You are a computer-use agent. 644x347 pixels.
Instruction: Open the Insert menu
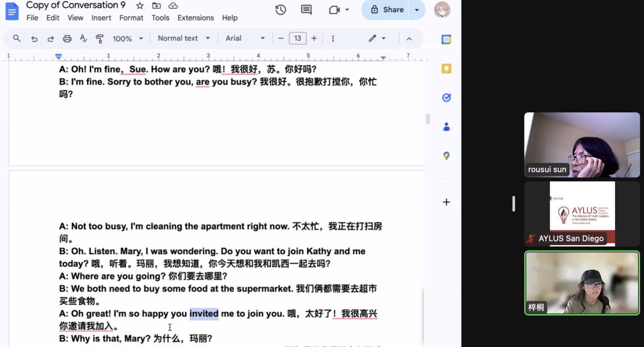(101, 18)
